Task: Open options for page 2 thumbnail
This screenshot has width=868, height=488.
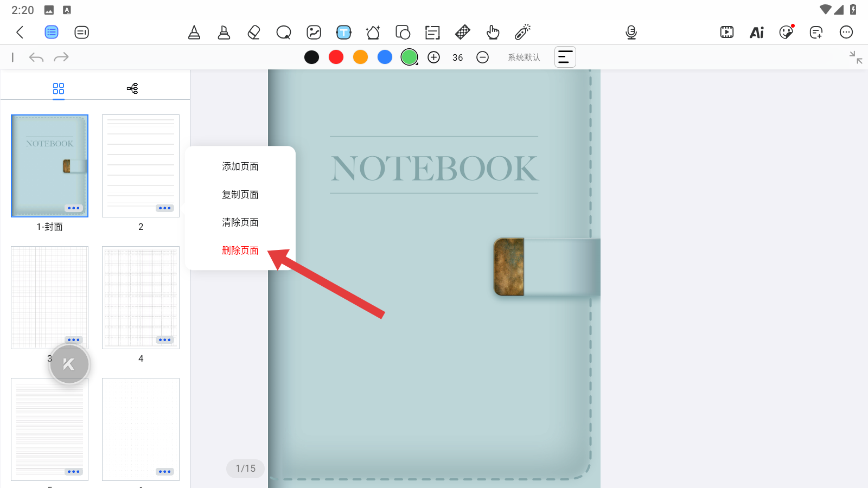Action: pos(164,208)
